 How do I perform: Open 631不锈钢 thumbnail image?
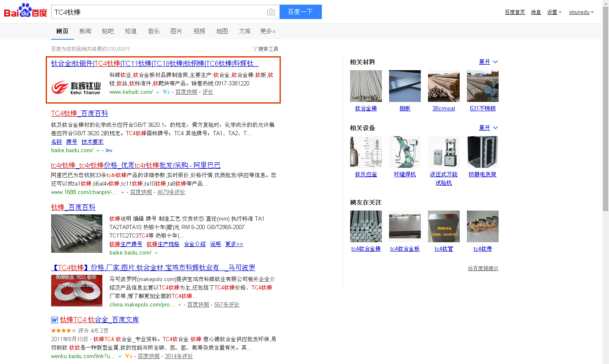tap(483, 86)
